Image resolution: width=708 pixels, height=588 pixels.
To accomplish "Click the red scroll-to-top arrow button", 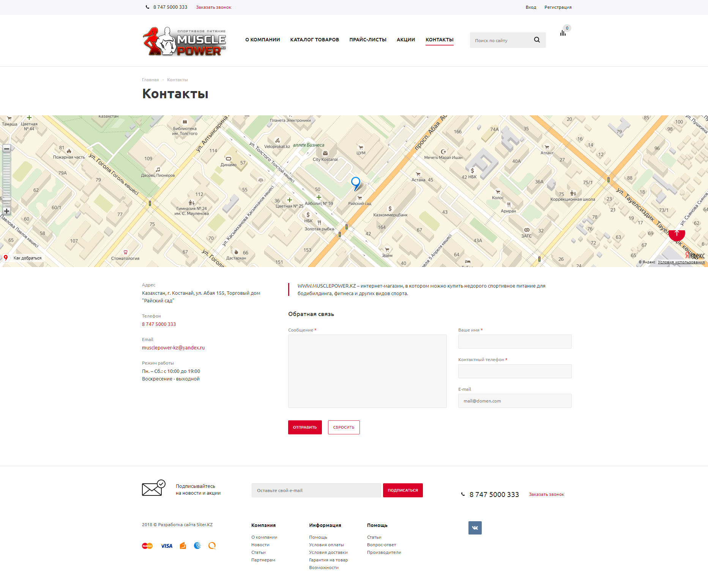I will pos(677,234).
